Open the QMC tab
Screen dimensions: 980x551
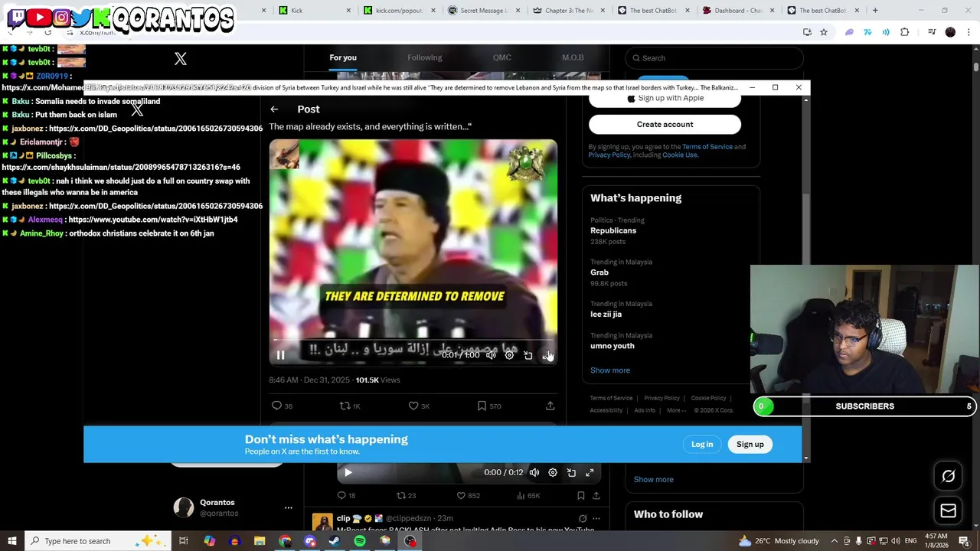[x=501, y=57]
